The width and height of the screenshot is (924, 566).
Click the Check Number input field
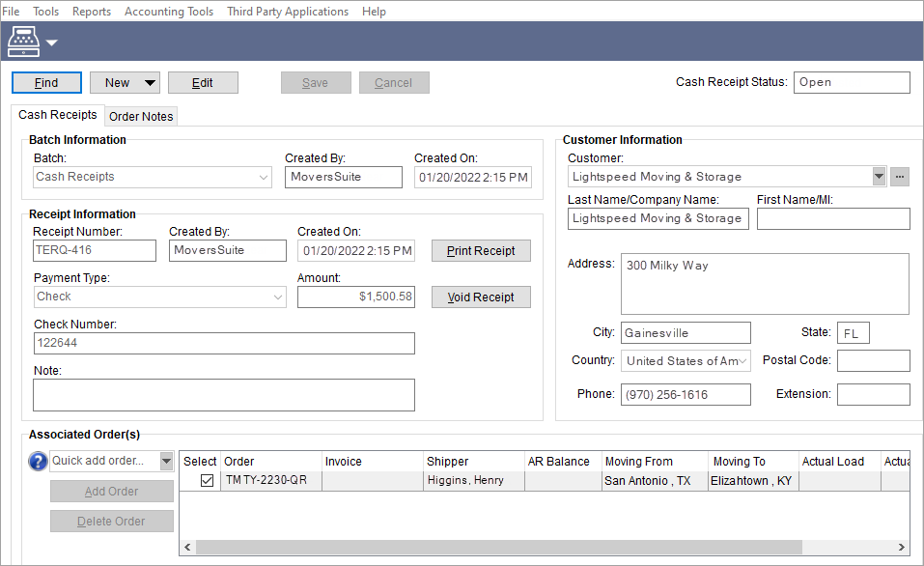click(224, 343)
